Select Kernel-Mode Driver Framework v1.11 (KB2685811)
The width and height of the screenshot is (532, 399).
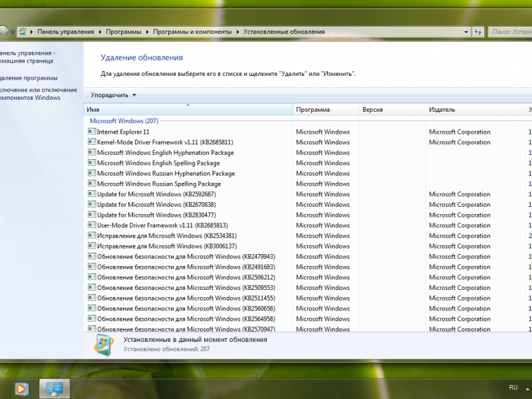[165, 142]
